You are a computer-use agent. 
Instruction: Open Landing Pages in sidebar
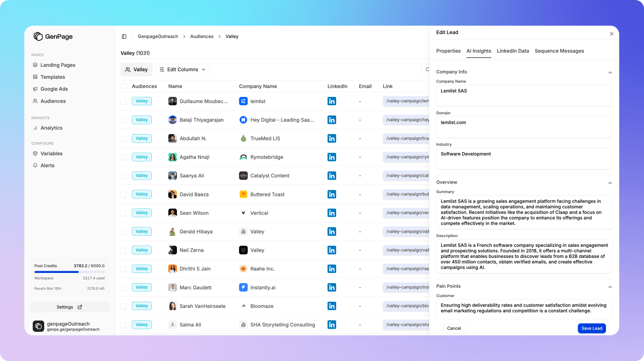point(58,65)
